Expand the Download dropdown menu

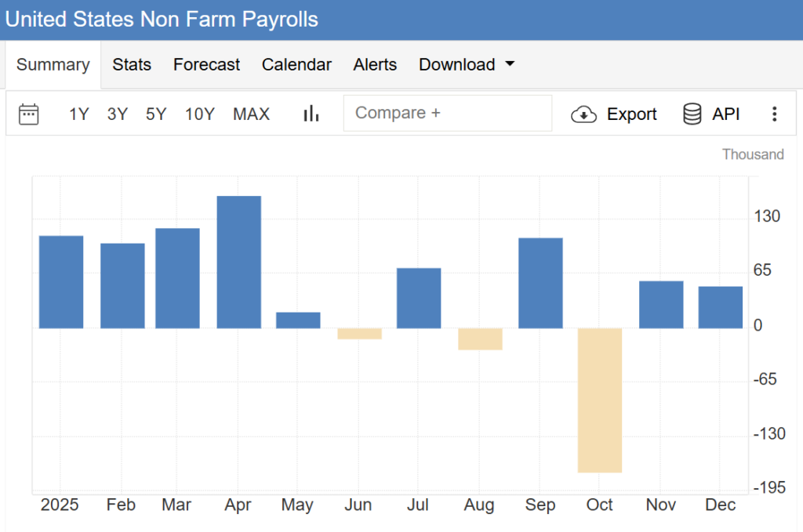pyautogui.click(x=467, y=64)
